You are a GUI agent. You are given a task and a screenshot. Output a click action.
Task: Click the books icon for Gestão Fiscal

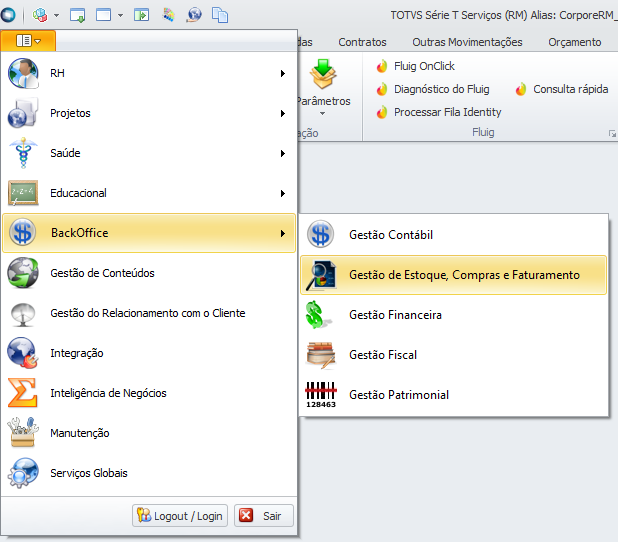pos(321,355)
